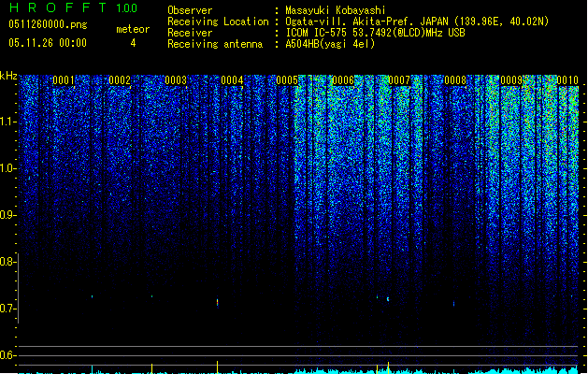Click the 0001 minute marker
Screen dimensions: 588x374
[x=64, y=80]
